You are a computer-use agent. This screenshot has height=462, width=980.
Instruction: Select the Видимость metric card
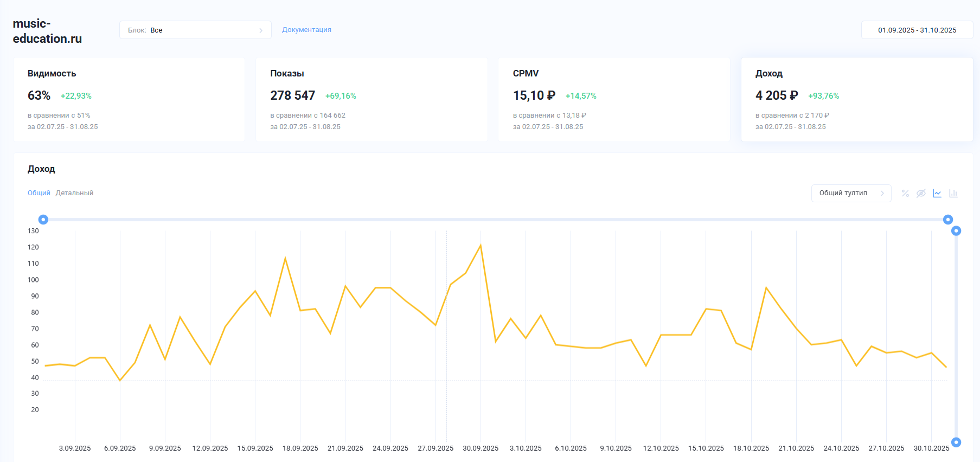coord(129,100)
